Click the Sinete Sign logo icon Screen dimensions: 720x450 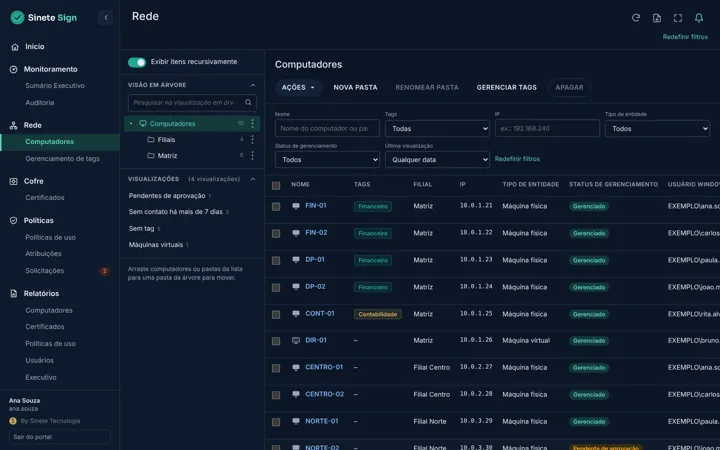tap(17, 17)
